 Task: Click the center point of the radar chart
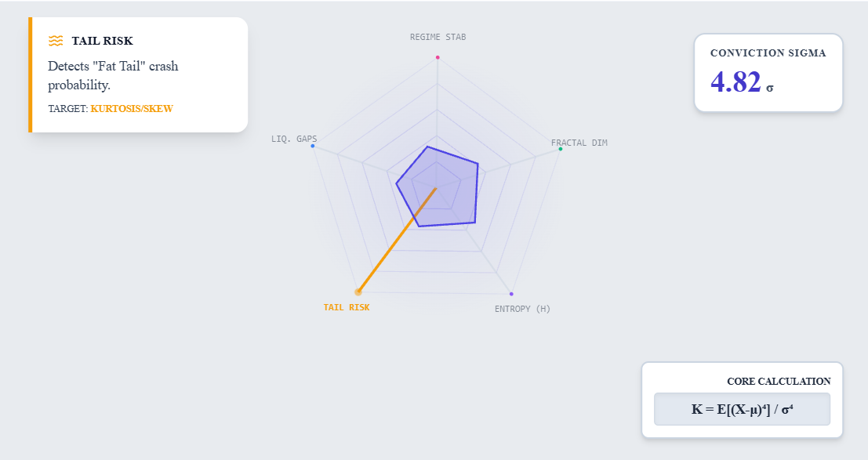(x=437, y=187)
